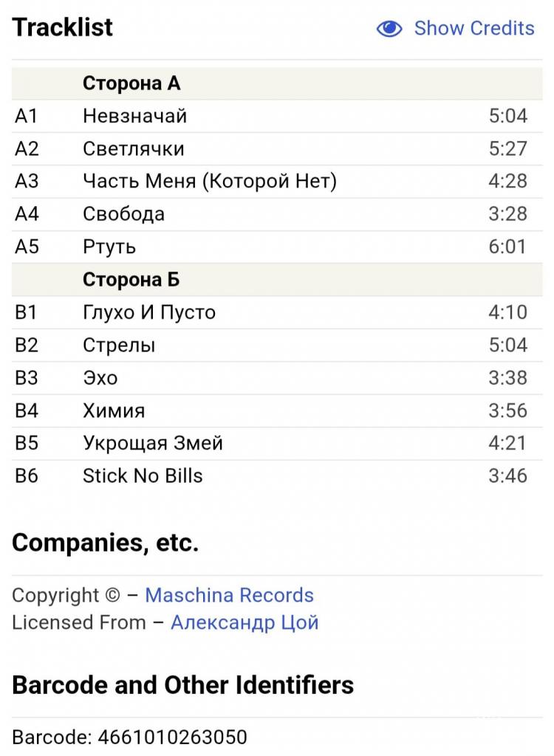The image size is (554, 756).
Task: Select track B2 Стрелы
Action: 277,346
